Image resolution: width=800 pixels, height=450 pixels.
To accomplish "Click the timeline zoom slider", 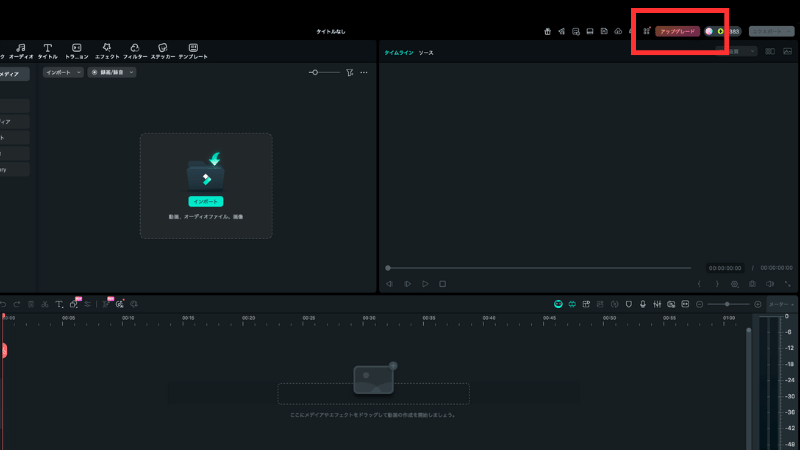I will 728,304.
